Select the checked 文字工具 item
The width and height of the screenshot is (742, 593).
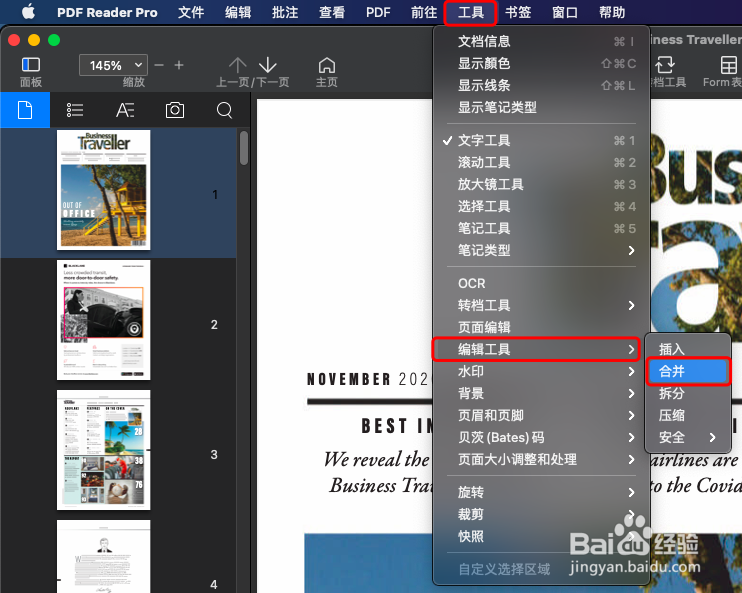541,140
